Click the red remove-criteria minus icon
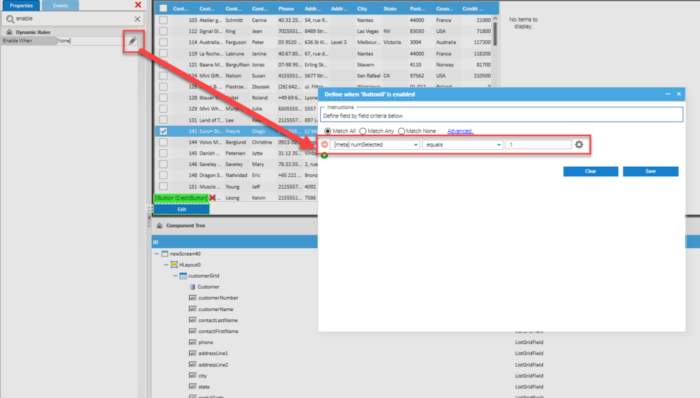 pyautogui.click(x=325, y=145)
